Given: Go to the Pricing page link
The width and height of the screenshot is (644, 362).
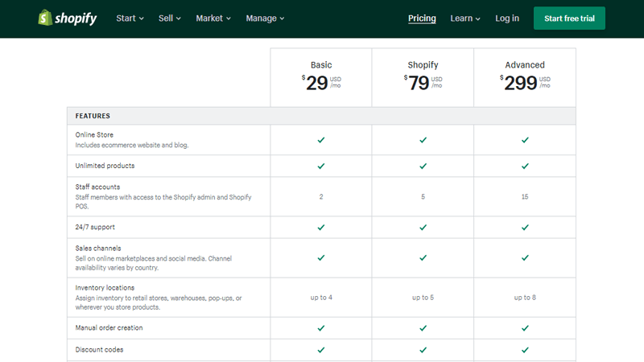Looking at the screenshot, I should (422, 18).
